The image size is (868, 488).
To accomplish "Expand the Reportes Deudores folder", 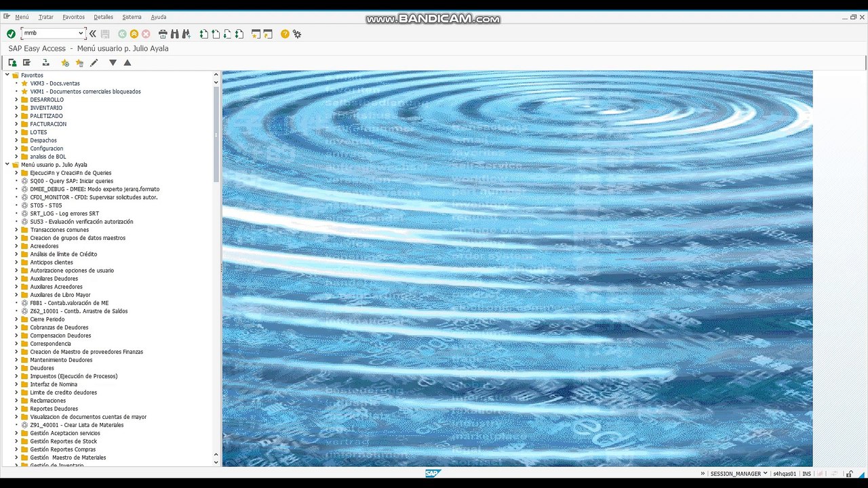I will tap(16, 409).
